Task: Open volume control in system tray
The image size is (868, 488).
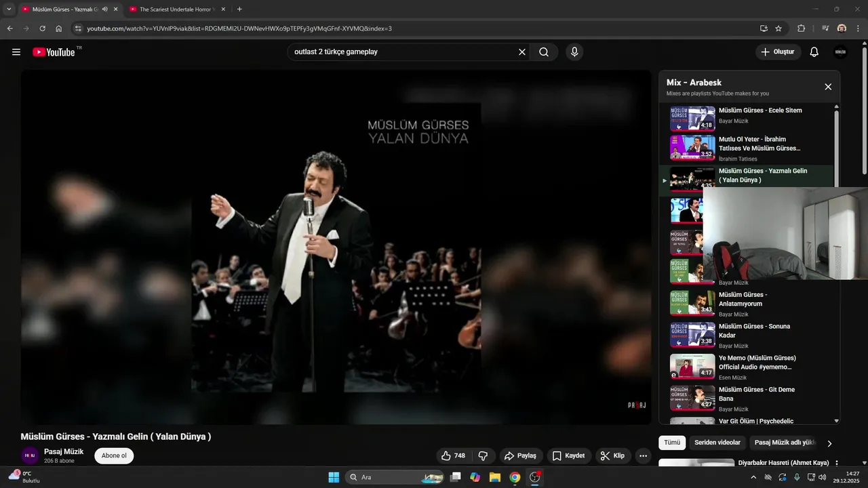Action: point(822,477)
